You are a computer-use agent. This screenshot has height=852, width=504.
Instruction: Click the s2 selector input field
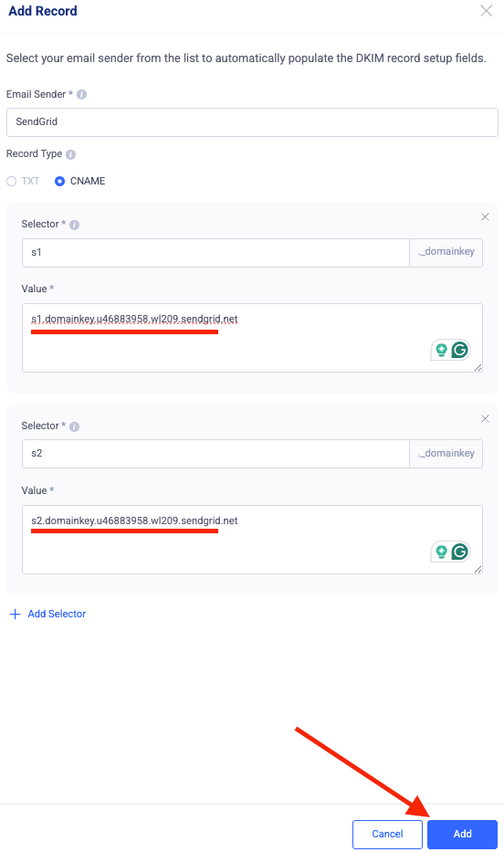click(215, 454)
